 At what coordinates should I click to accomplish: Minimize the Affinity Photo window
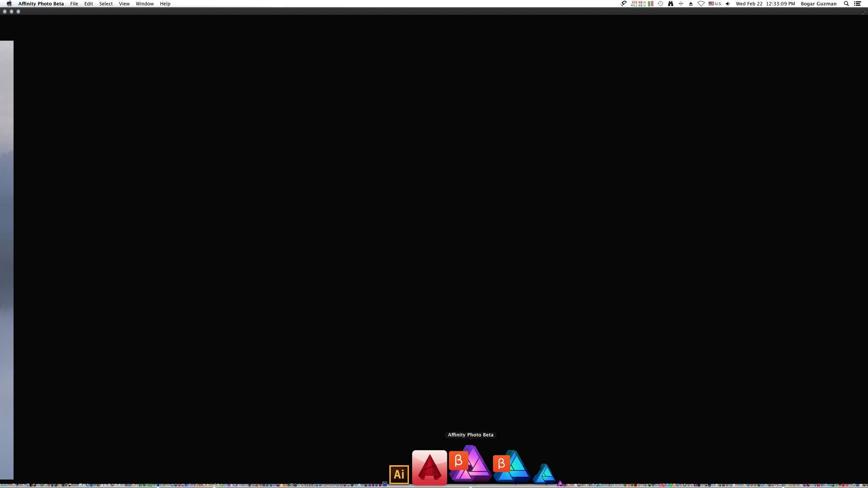point(12,12)
